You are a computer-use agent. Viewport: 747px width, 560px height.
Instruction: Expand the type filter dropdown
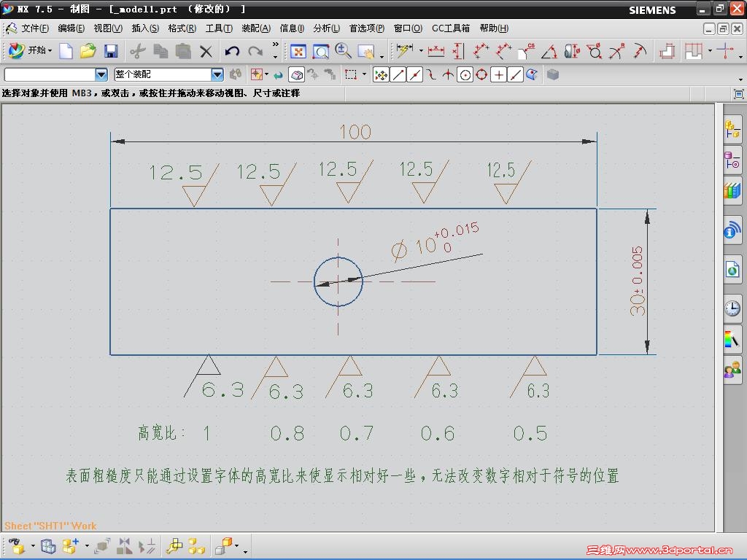101,74
